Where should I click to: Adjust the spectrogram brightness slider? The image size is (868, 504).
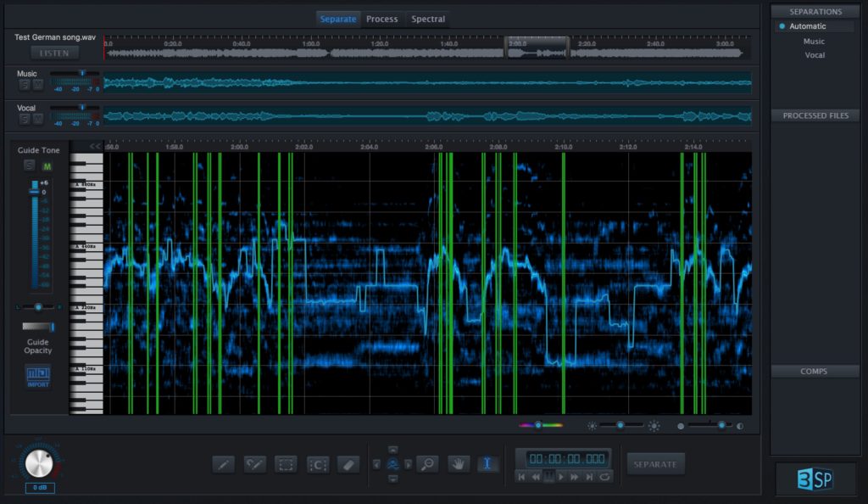tap(620, 425)
